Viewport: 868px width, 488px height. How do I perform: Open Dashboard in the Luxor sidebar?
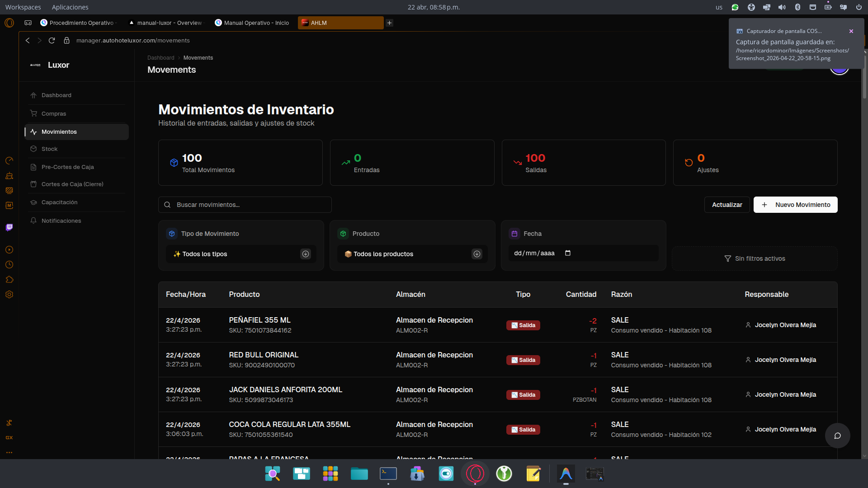click(76, 95)
